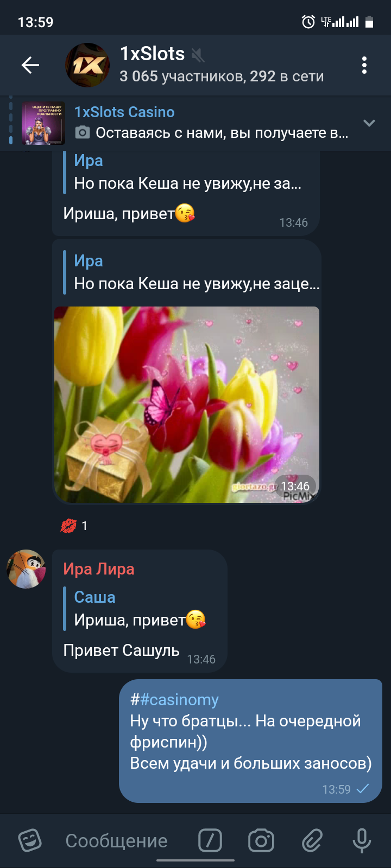This screenshot has width=391, height=868.
Task: Open the 1xSlots group avatar
Action: point(87,65)
